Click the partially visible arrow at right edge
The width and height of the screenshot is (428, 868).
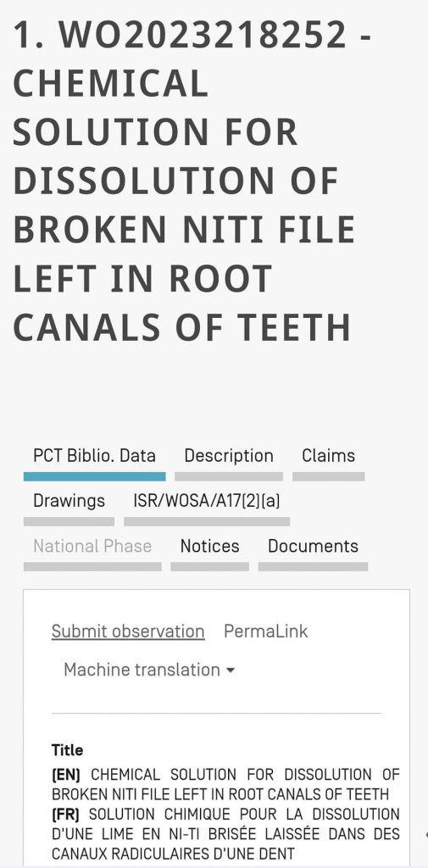[x=425, y=834]
